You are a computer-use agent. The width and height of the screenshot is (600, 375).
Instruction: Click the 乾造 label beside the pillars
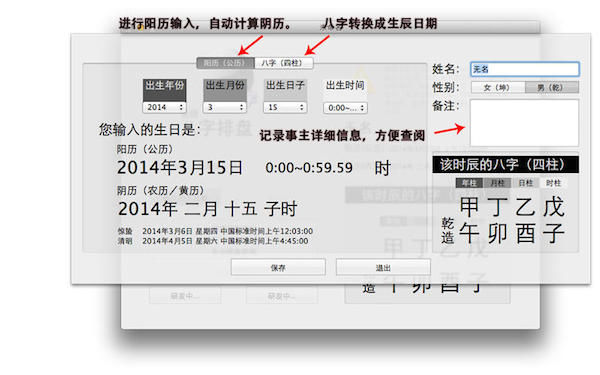[x=447, y=230]
